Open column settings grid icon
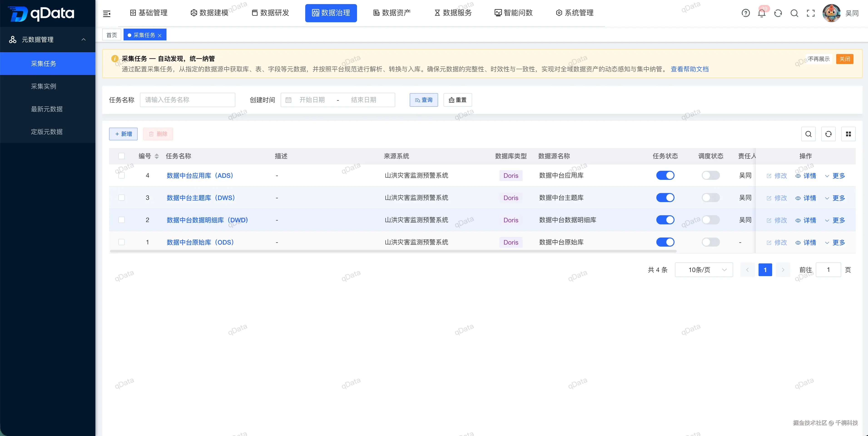 (848, 134)
